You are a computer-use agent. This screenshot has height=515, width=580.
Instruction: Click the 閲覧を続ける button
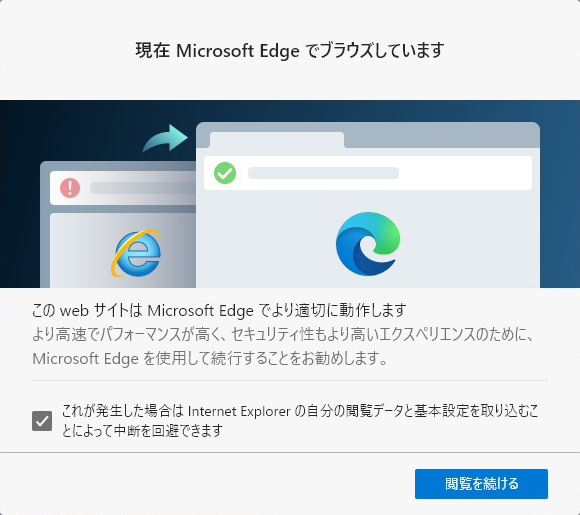(x=481, y=484)
